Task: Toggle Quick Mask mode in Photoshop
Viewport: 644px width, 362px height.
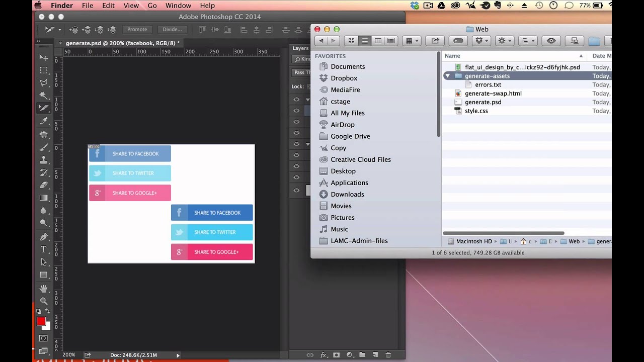Action: (x=44, y=338)
